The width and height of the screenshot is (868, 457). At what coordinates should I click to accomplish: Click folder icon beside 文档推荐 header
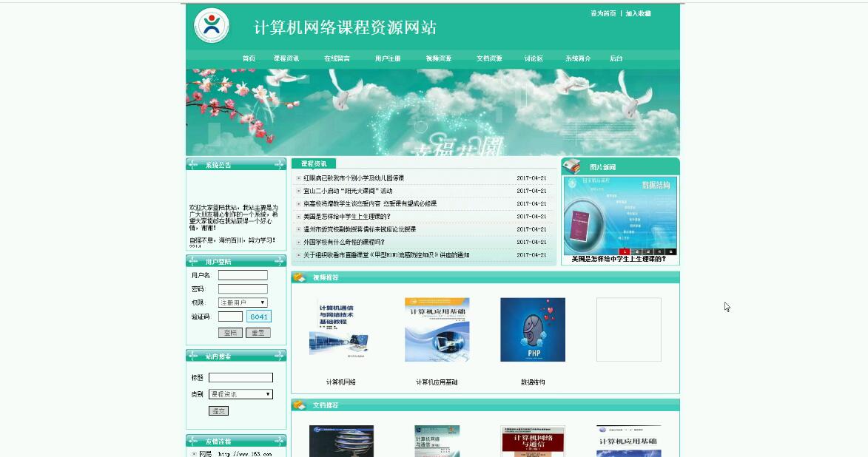(300, 405)
